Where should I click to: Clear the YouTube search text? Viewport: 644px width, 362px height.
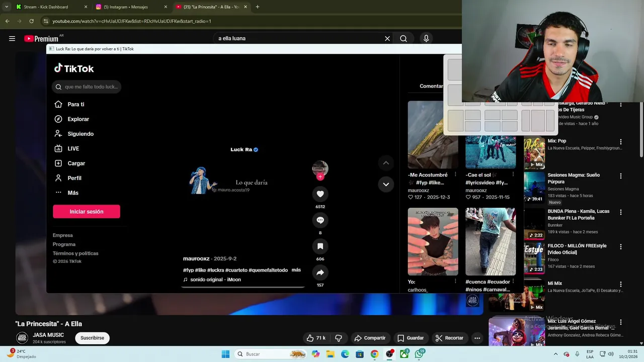point(387,39)
